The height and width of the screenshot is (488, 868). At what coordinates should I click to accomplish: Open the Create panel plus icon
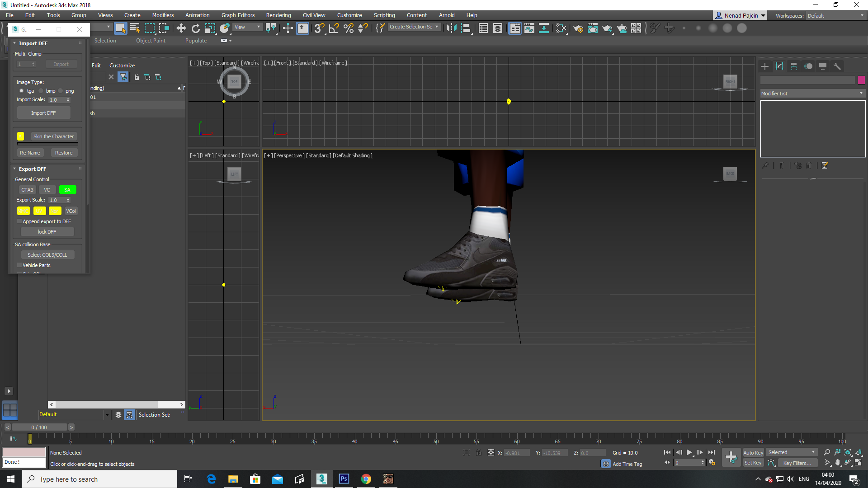point(765,66)
